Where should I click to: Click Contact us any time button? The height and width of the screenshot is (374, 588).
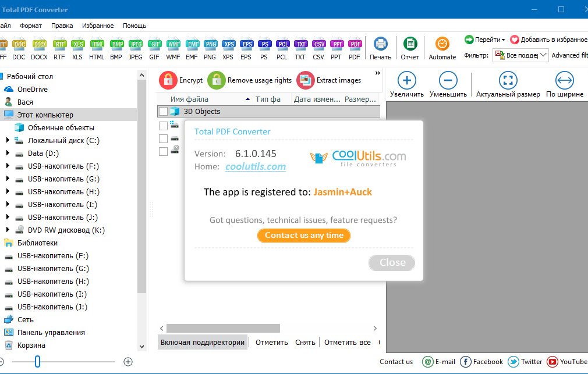point(304,236)
